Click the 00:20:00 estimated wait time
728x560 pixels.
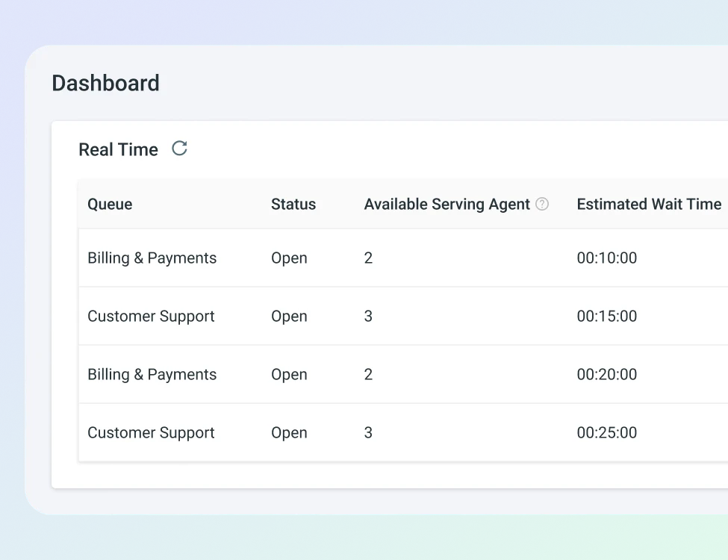pyautogui.click(x=606, y=374)
